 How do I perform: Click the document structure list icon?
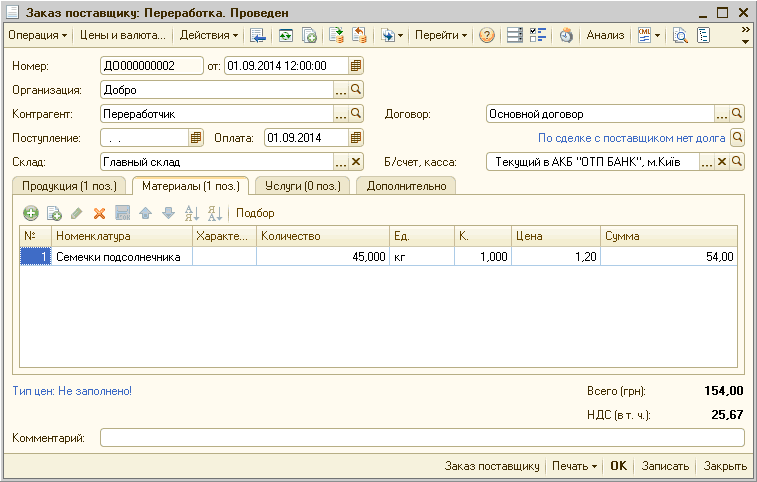pyautogui.click(x=515, y=35)
